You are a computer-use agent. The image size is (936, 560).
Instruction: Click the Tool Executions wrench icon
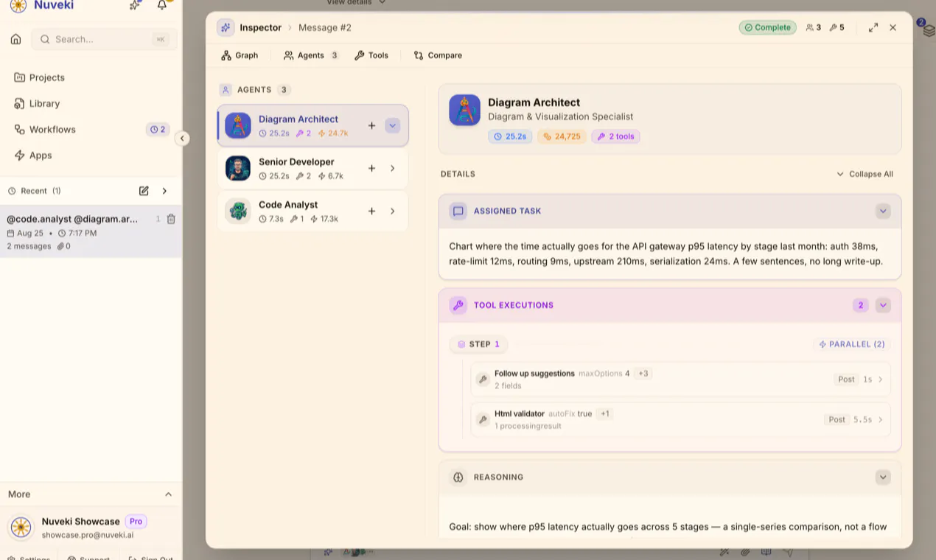pos(458,305)
